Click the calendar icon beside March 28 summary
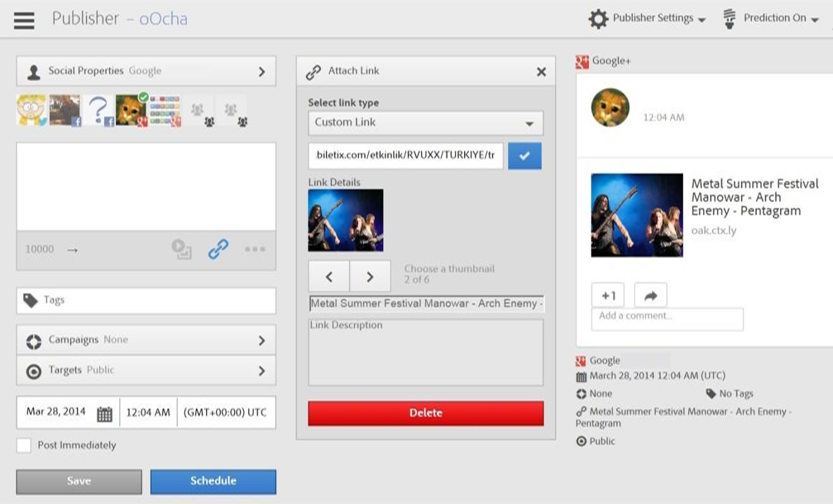Screen dimensions: 833x504 coord(581,377)
